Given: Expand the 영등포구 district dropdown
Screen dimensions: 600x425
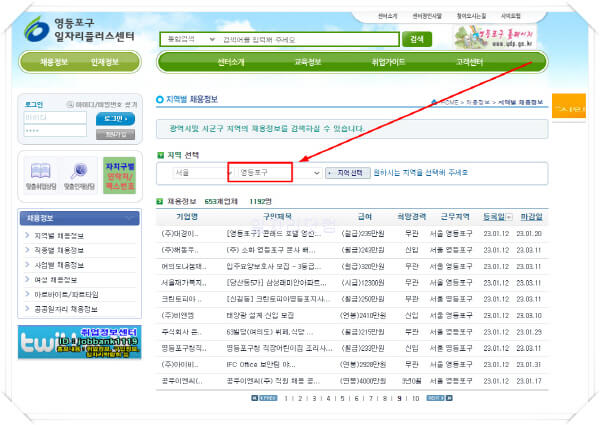Looking at the screenshot, I should tap(279, 173).
